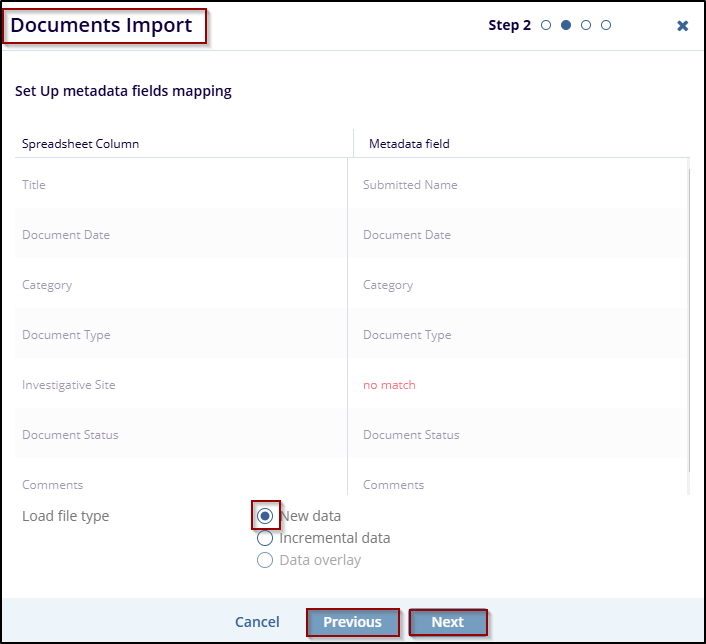Click the first step indicator circle

pyautogui.click(x=546, y=25)
